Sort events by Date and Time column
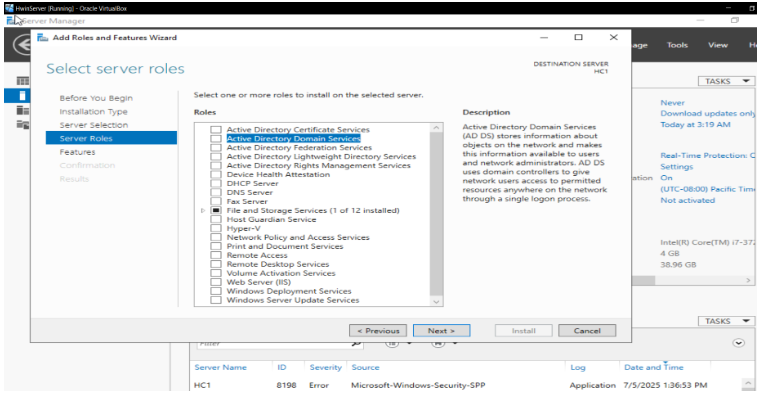This screenshot has width=765, height=393. coord(654,368)
